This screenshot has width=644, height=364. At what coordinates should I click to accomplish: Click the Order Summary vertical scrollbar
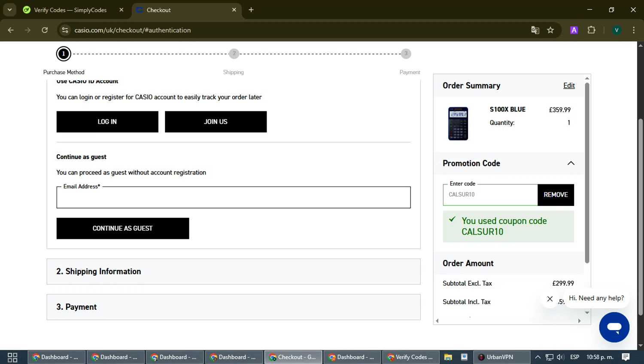(x=587, y=173)
